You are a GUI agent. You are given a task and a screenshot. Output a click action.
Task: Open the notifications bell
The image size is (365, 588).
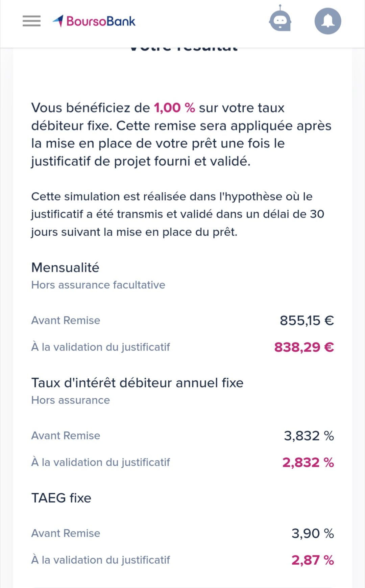[328, 21]
